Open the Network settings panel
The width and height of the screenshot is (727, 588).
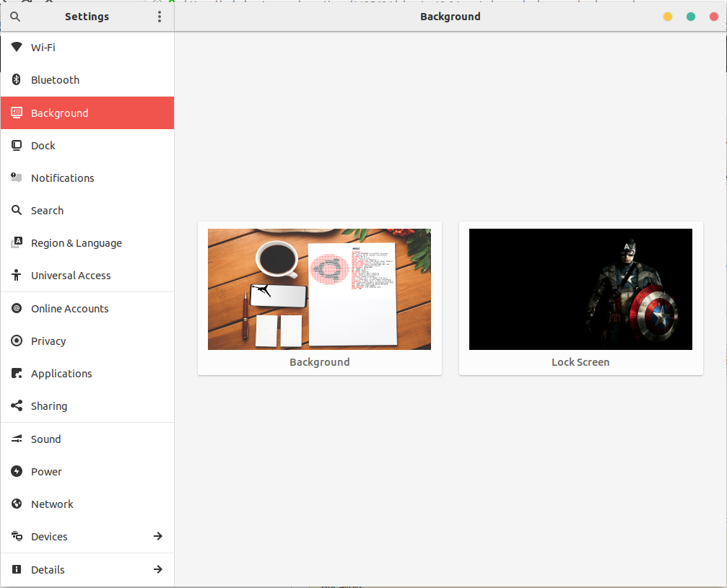tap(52, 504)
